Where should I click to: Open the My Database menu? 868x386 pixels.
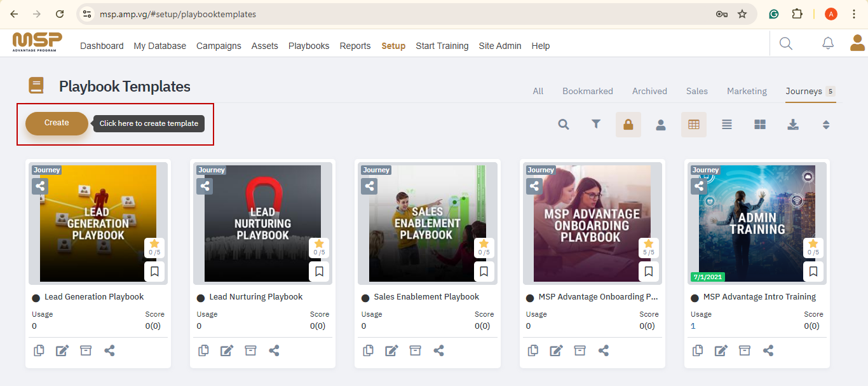coord(160,46)
